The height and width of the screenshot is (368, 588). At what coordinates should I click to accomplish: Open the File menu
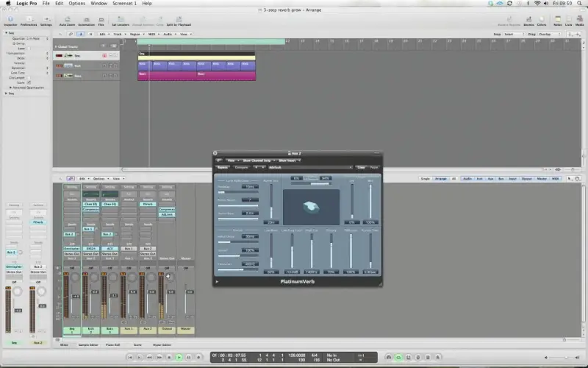[46, 3]
